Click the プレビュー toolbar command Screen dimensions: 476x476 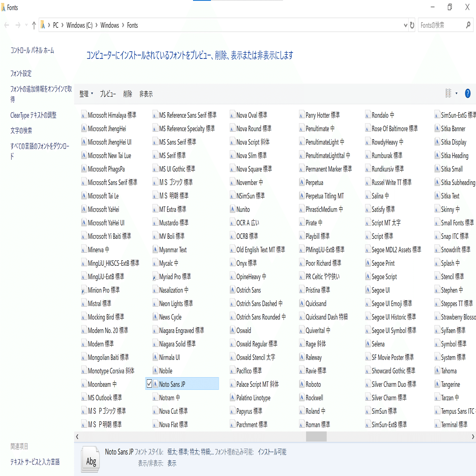[108, 94]
